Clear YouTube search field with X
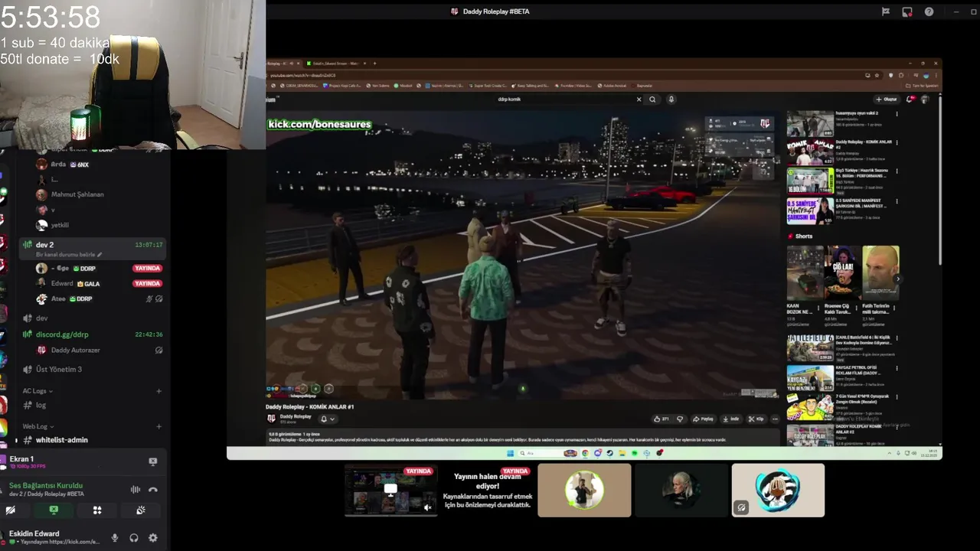The height and width of the screenshot is (551, 980). (639, 99)
